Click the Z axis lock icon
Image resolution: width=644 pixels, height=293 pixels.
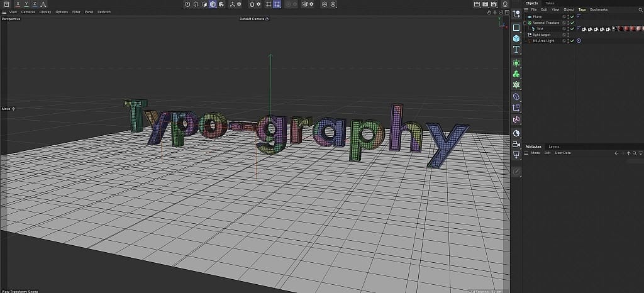(35, 4)
